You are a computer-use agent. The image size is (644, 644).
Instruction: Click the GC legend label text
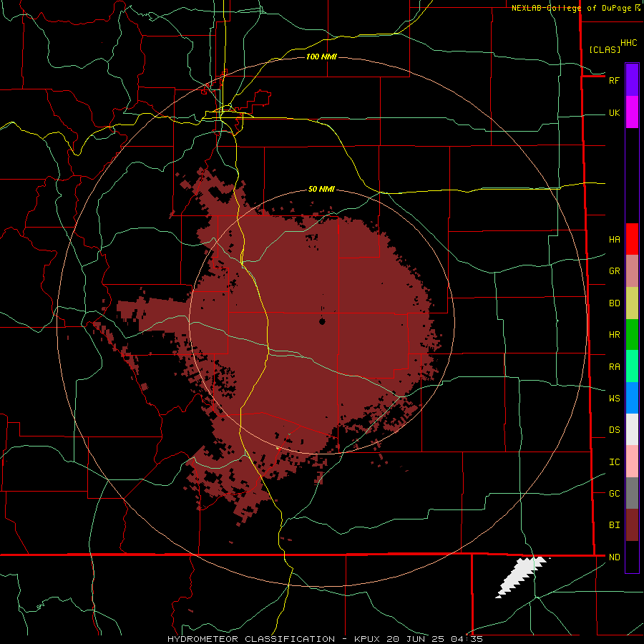(614, 494)
